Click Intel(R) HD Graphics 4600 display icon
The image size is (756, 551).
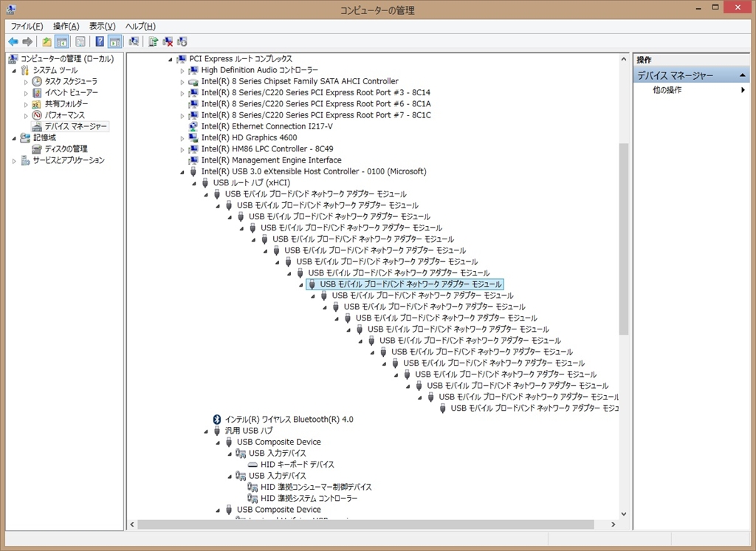(193, 137)
